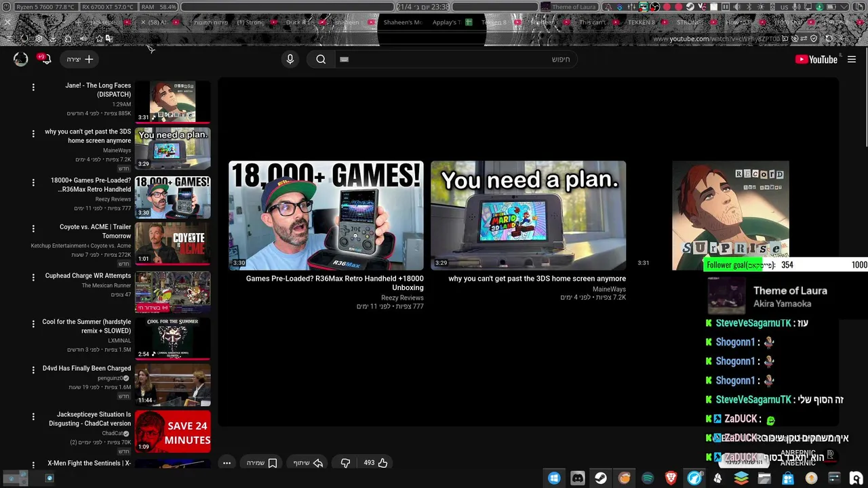Click sidebar channel name Reezy Reviews
Viewport: 868px width, 488px height.
[113, 199]
